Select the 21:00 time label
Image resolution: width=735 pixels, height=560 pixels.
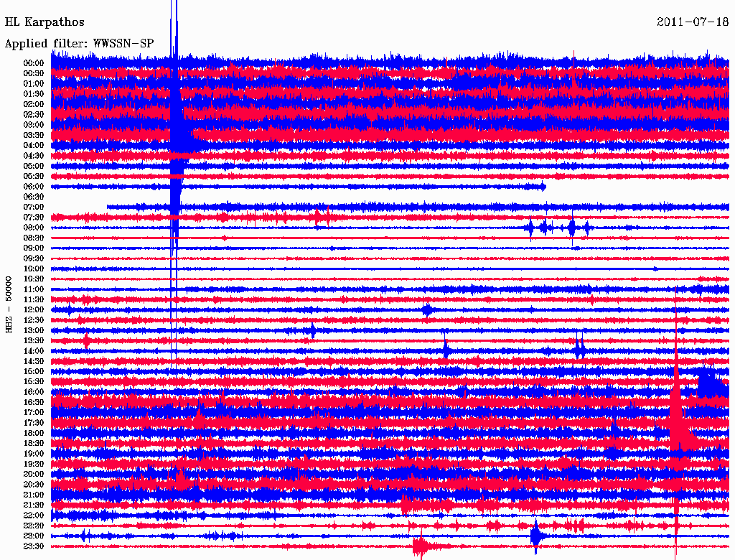tap(34, 495)
